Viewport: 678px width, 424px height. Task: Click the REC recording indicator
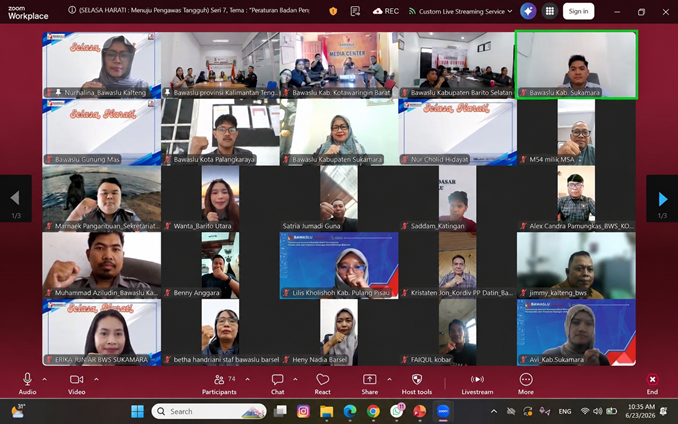386,11
